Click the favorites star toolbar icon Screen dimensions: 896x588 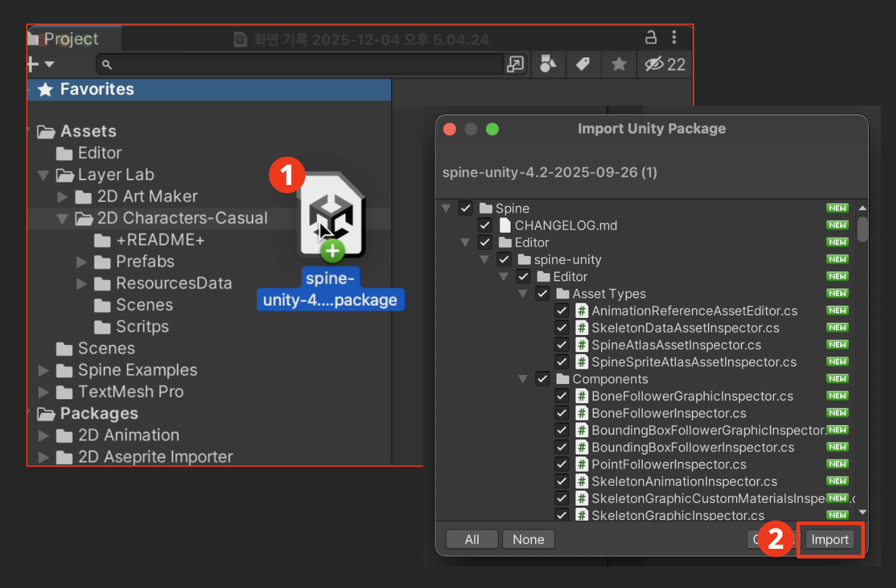coord(619,64)
